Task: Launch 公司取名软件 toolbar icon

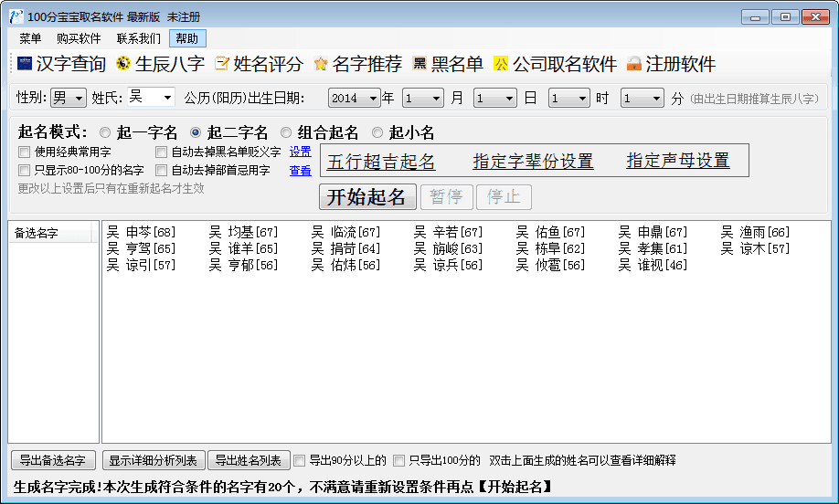Action: tap(500, 64)
